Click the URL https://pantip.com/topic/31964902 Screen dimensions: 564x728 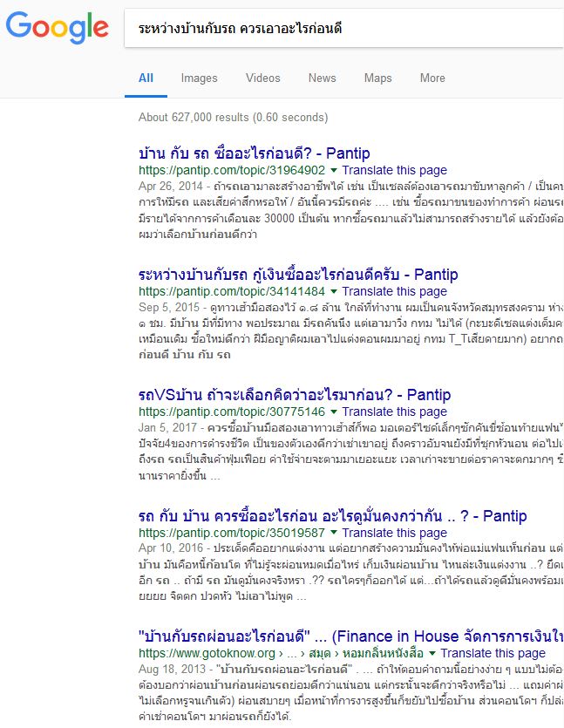click(x=232, y=170)
